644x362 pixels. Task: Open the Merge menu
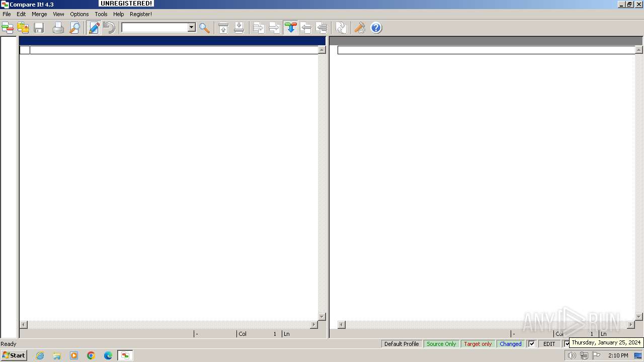point(39,14)
